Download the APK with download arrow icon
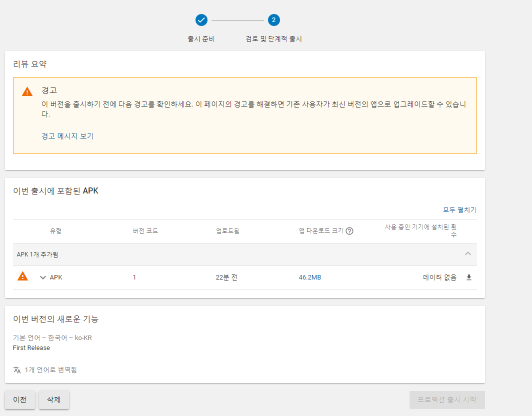The width and height of the screenshot is (532, 416). click(x=469, y=277)
